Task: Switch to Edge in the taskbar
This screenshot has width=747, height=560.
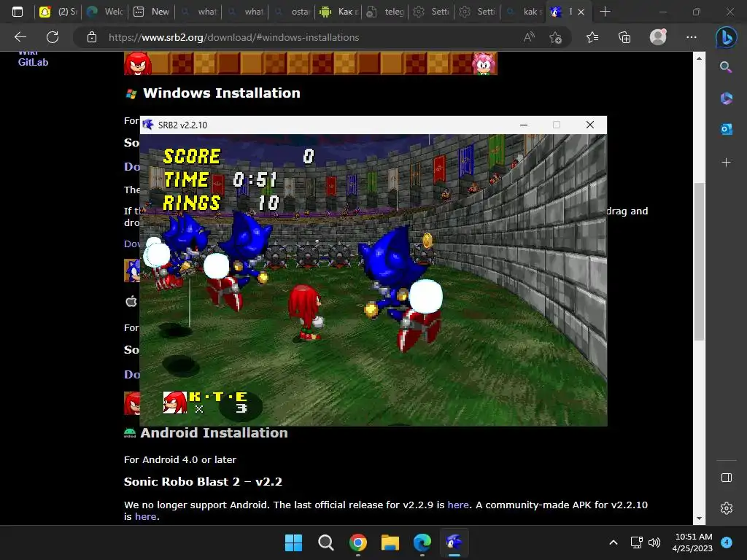Action: pos(422,542)
